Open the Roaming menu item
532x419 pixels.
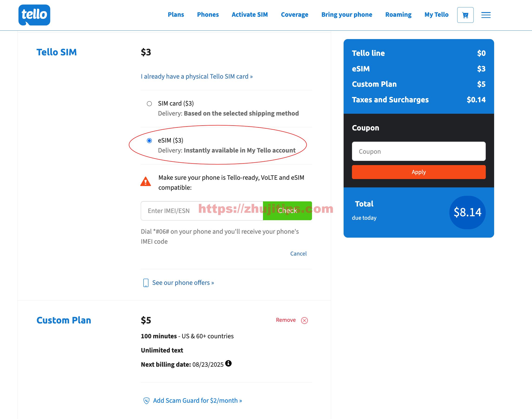(398, 15)
